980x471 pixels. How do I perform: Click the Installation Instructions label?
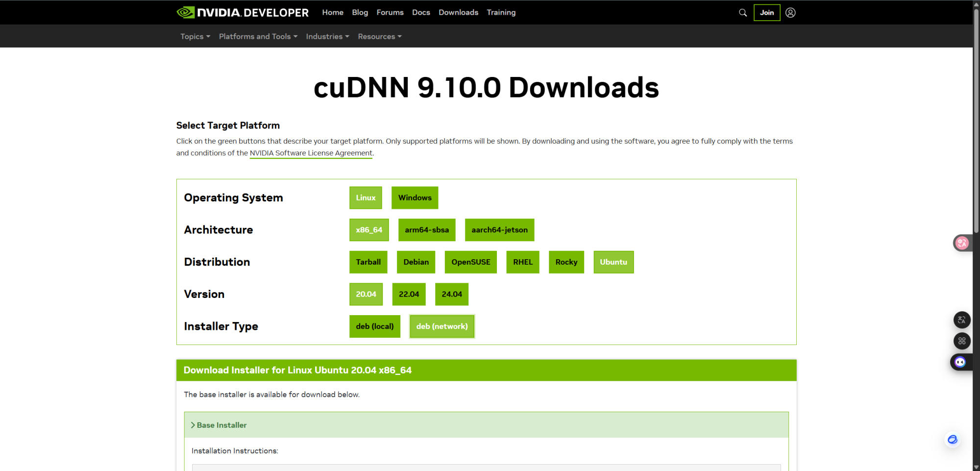235,451
